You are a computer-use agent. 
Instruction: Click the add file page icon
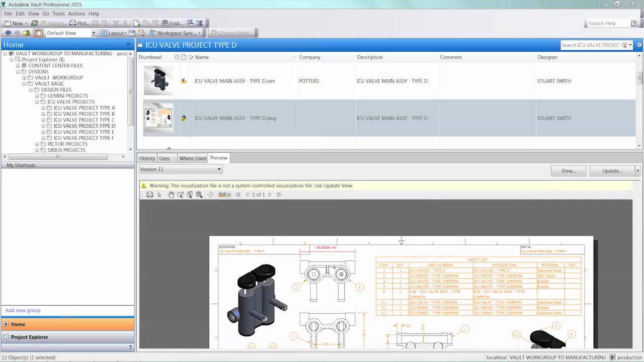(136, 23)
